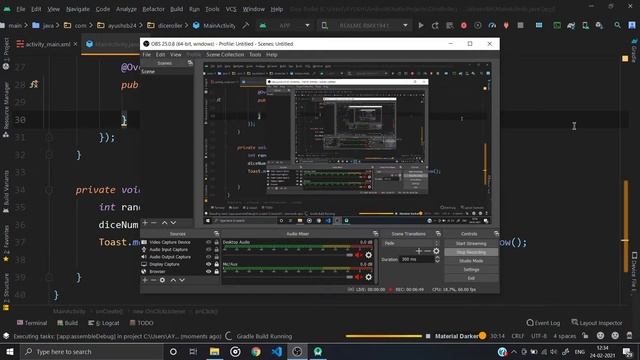The height and width of the screenshot is (360, 640).
Task: Open Visual Studio Code from taskbar
Action: [x=277, y=351]
